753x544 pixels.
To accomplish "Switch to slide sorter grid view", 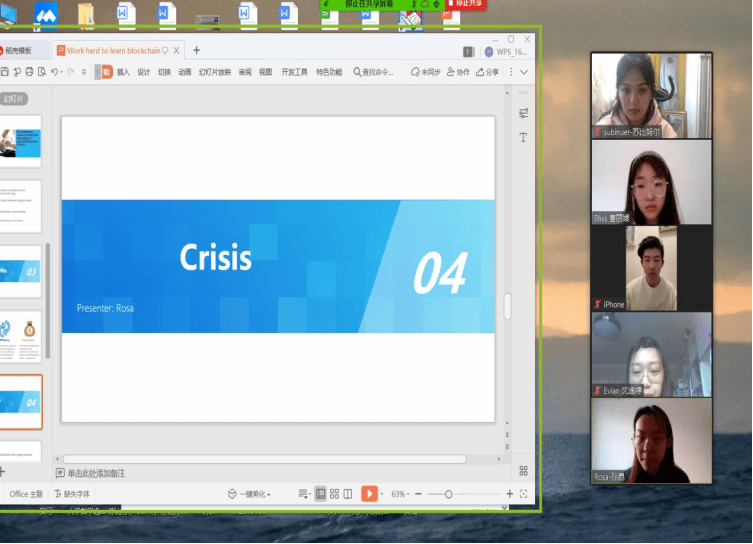I will point(334,494).
